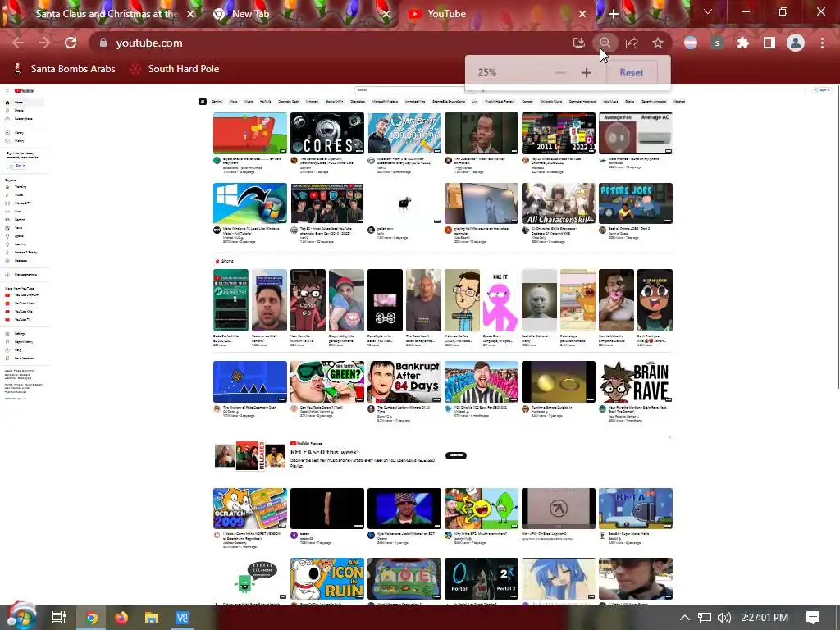Open the tab search dropdown chevron
Image resolution: width=840 pixels, height=630 pixels.
pyautogui.click(x=708, y=11)
